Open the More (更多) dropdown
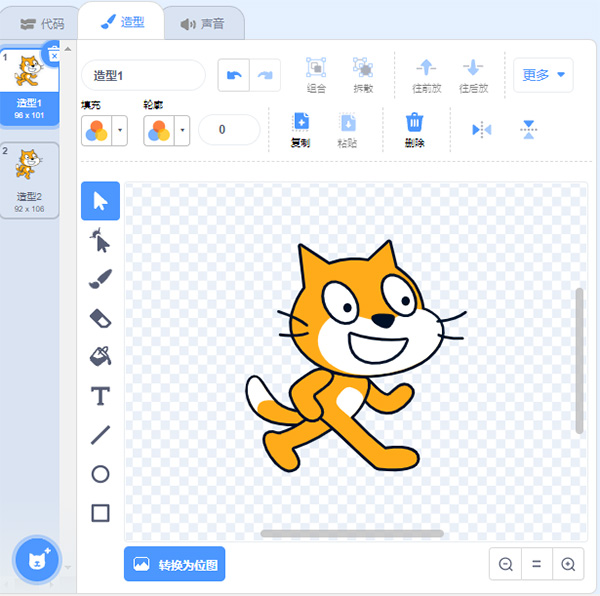The height and width of the screenshot is (596, 600). click(543, 75)
